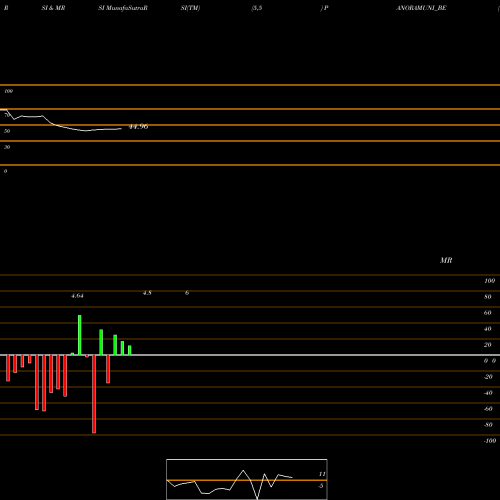Click the 44.96 RSI value label
Image resolution: width=500 pixels, height=500 pixels.
[x=138, y=127]
